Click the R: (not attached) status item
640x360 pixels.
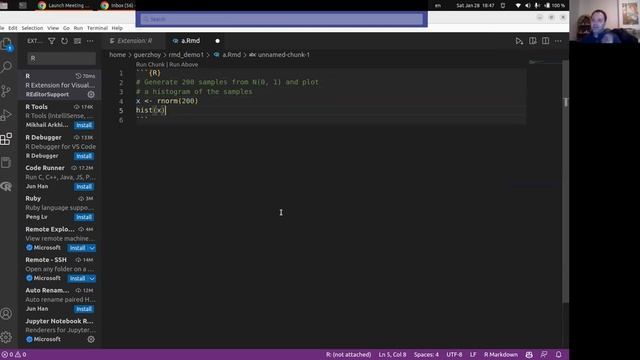pyautogui.click(x=349, y=355)
